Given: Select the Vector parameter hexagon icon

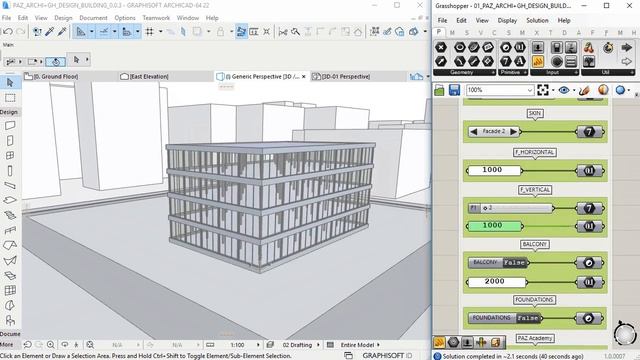Looking at the screenshot, I should (441, 61).
